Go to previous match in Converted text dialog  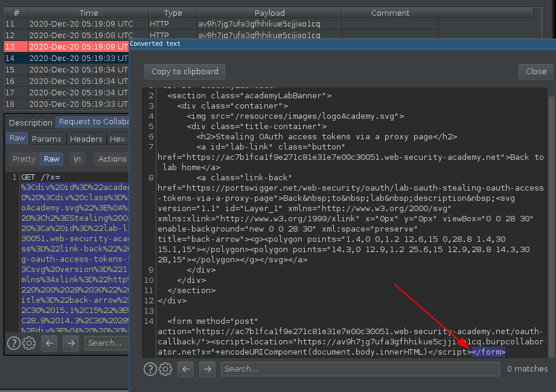click(x=186, y=369)
